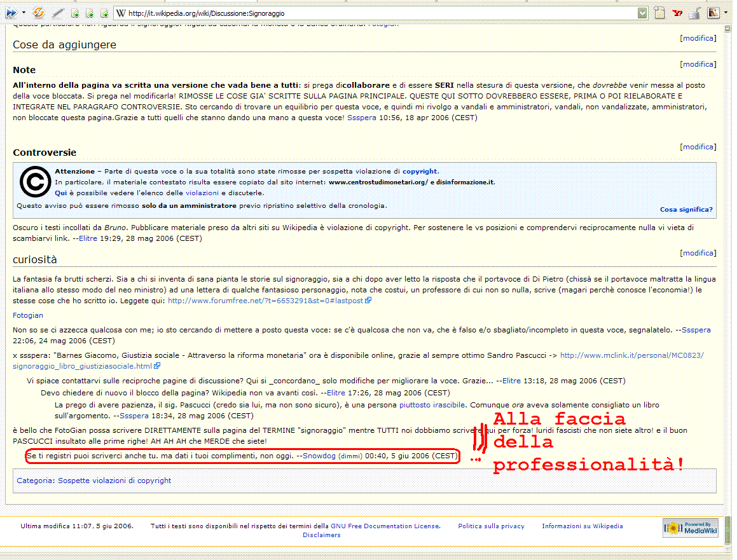
Task: Edit the 'Cose da aggiungere' section via modifica
Action: 698,38
